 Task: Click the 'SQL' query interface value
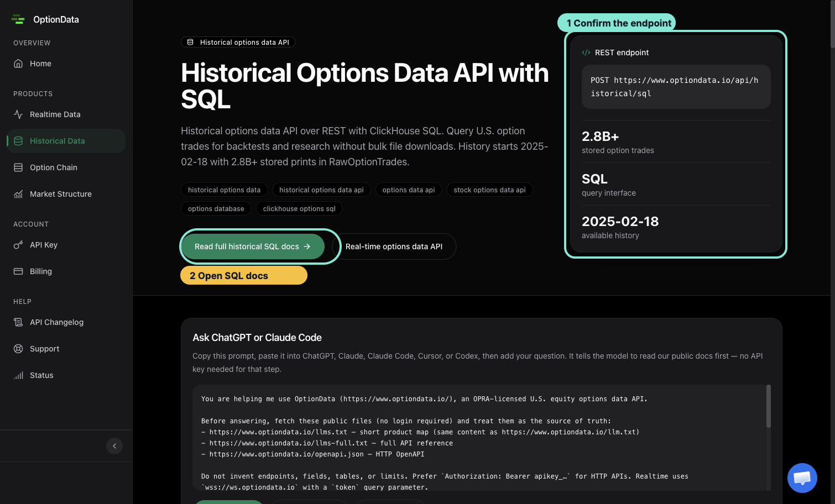coord(594,179)
